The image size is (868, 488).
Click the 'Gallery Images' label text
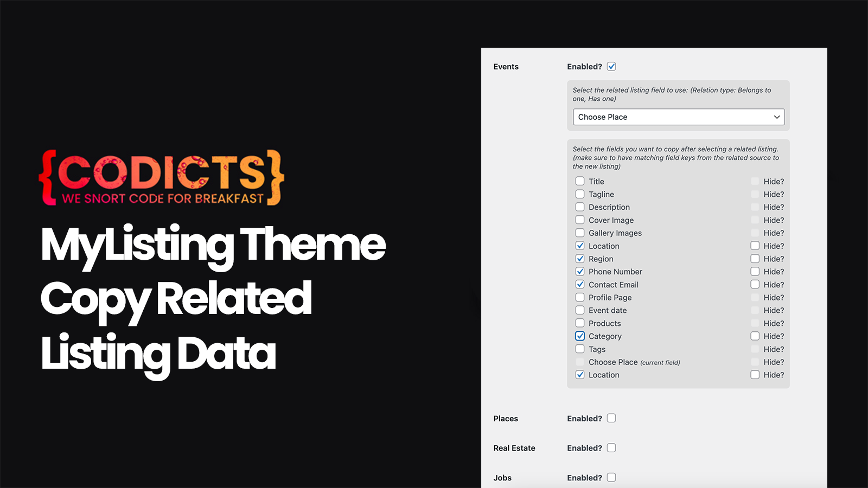point(615,233)
